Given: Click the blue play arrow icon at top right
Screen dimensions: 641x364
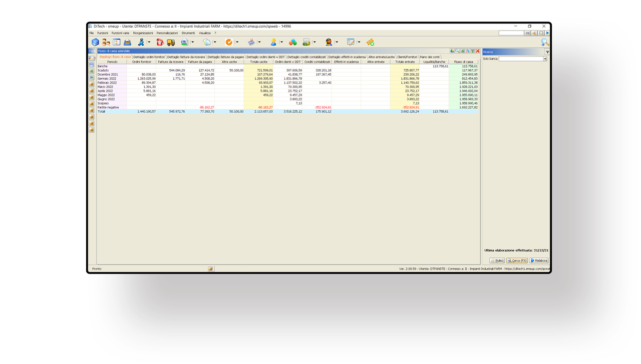Looking at the screenshot, I should pyautogui.click(x=547, y=33).
